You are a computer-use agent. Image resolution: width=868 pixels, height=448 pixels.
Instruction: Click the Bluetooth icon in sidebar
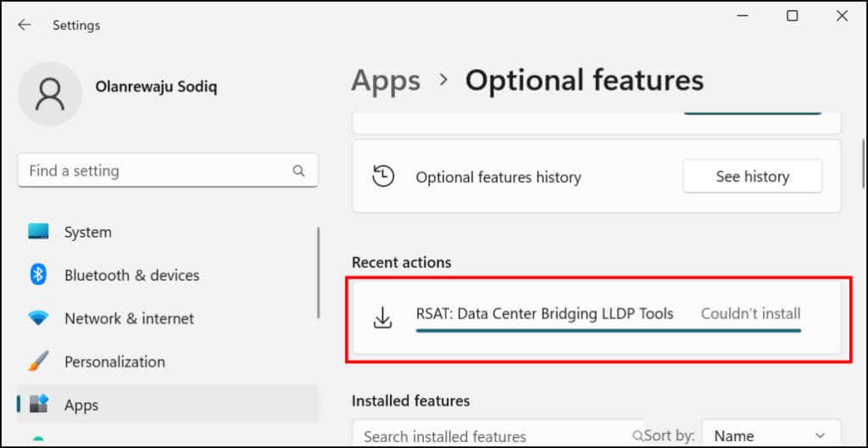pos(38,275)
